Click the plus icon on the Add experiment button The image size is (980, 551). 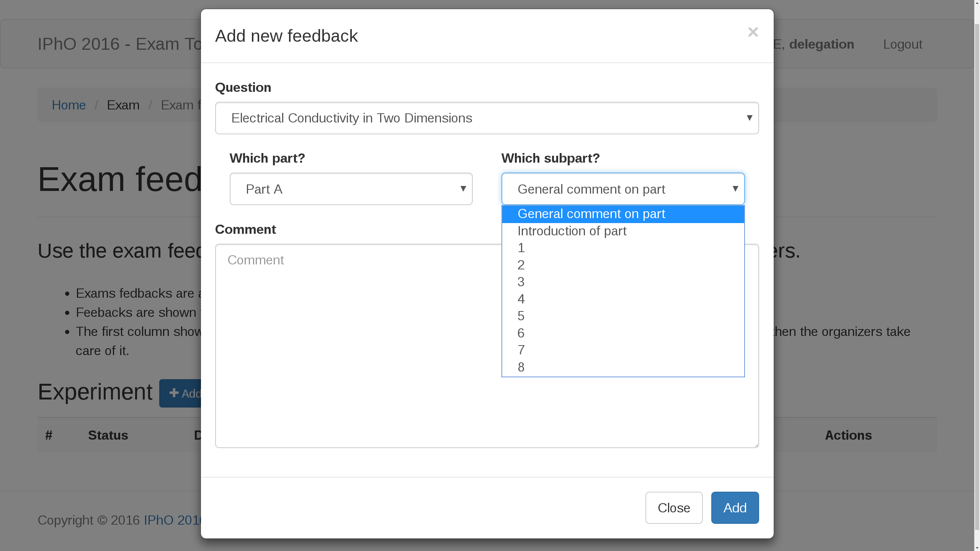click(173, 393)
